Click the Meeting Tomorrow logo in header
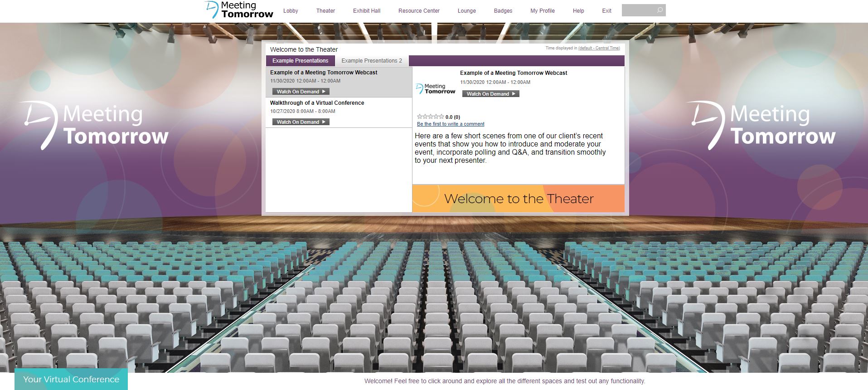This screenshot has width=868, height=390. (x=238, y=10)
